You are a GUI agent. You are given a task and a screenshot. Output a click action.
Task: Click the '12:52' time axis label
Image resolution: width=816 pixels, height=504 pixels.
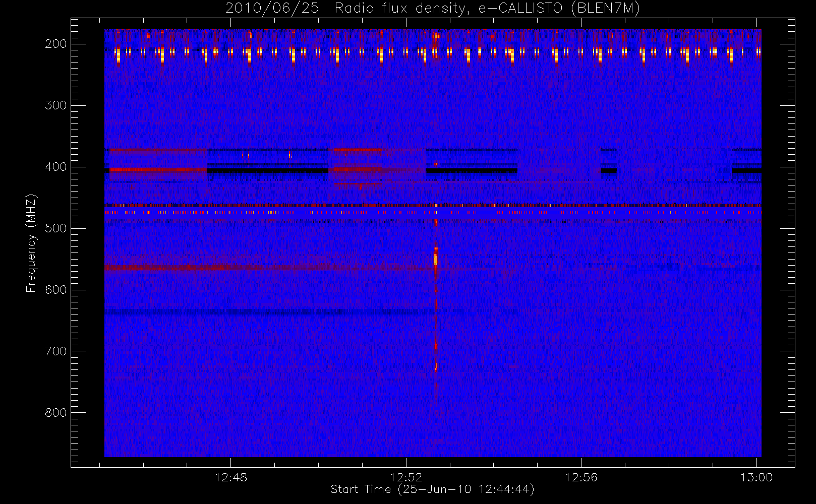click(x=406, y=477)
